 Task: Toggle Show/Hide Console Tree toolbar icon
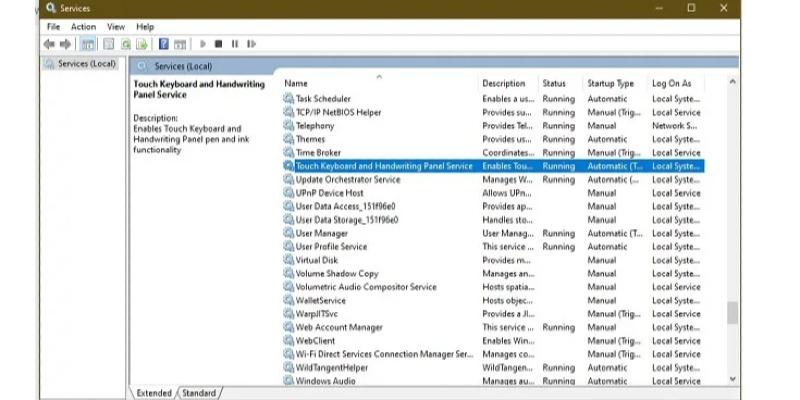(x=88, y=44)
